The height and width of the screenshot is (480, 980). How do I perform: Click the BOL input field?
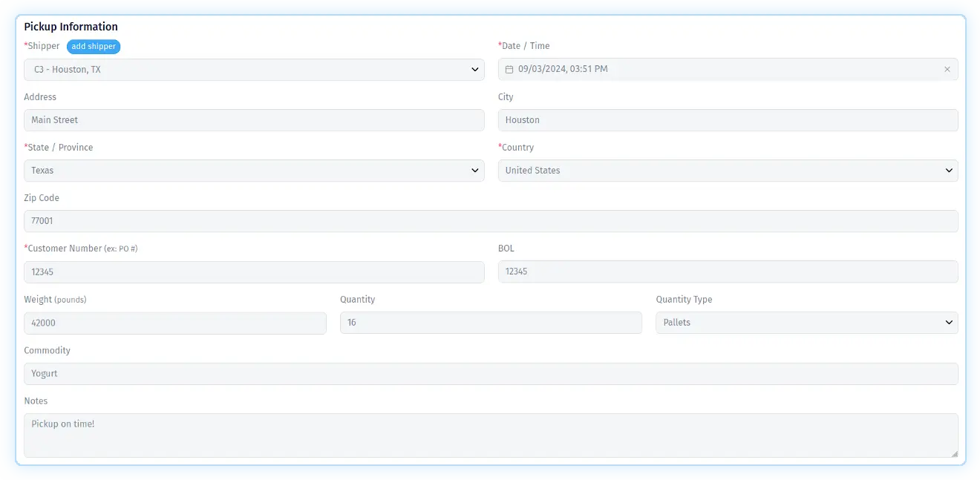[x=728, y=272]
